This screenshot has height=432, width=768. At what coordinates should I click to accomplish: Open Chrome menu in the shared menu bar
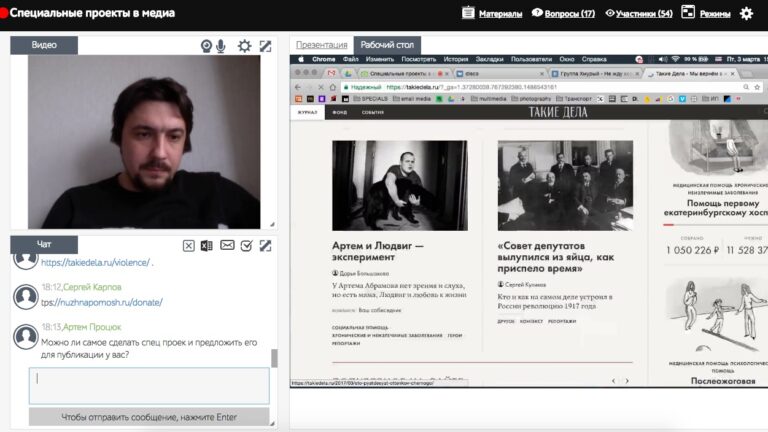point(324,59)
